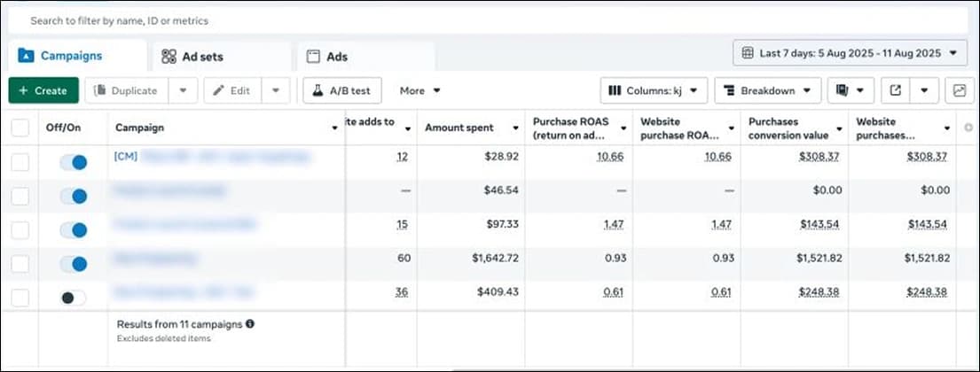Open the Breakdown dropdown

coord(767,90)
